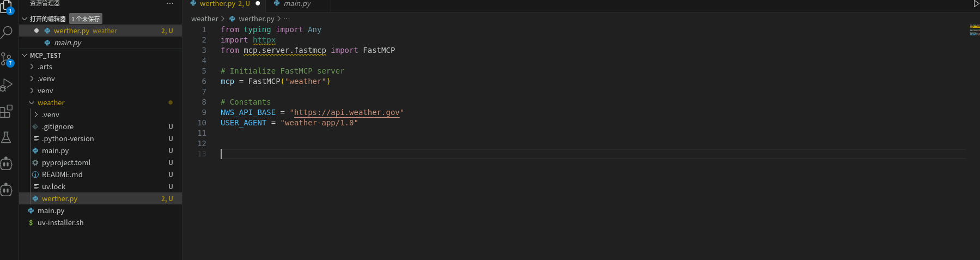Open the Testing flask icon
The height and width of the screenshot is (260, 980).
[7, 137]
